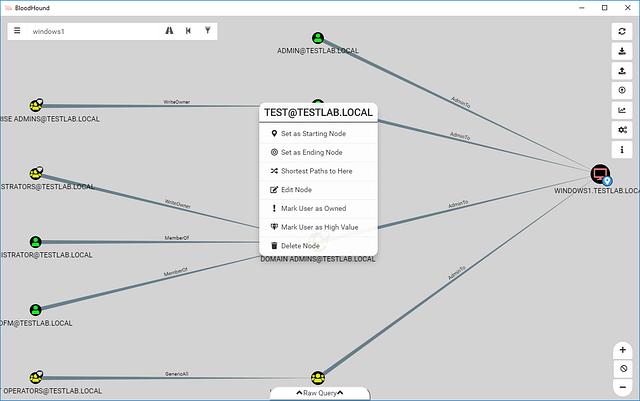Screen dimensions: 640x401
Task: Click the Administrators group node icon
Action: click(x=36, y=173)
